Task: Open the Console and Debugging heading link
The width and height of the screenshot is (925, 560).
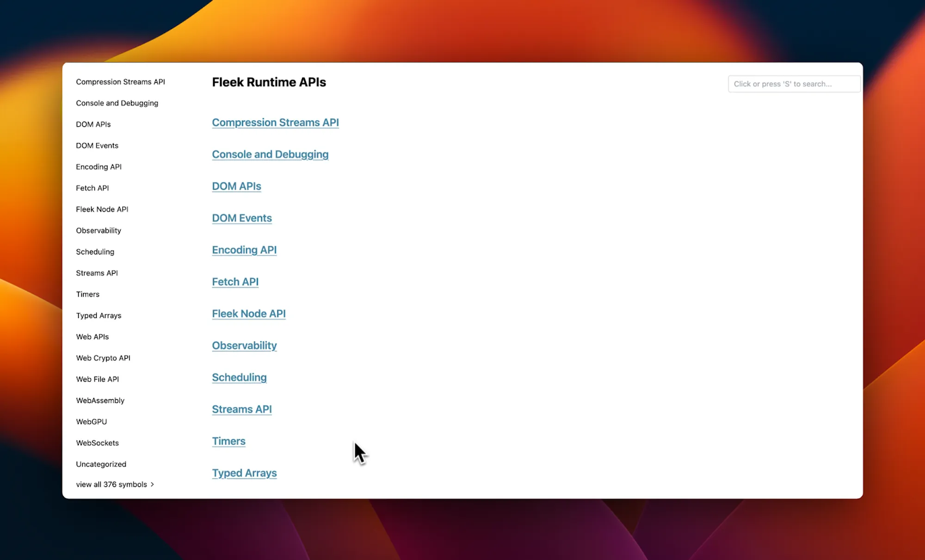Action: click(x=270, y=154)
